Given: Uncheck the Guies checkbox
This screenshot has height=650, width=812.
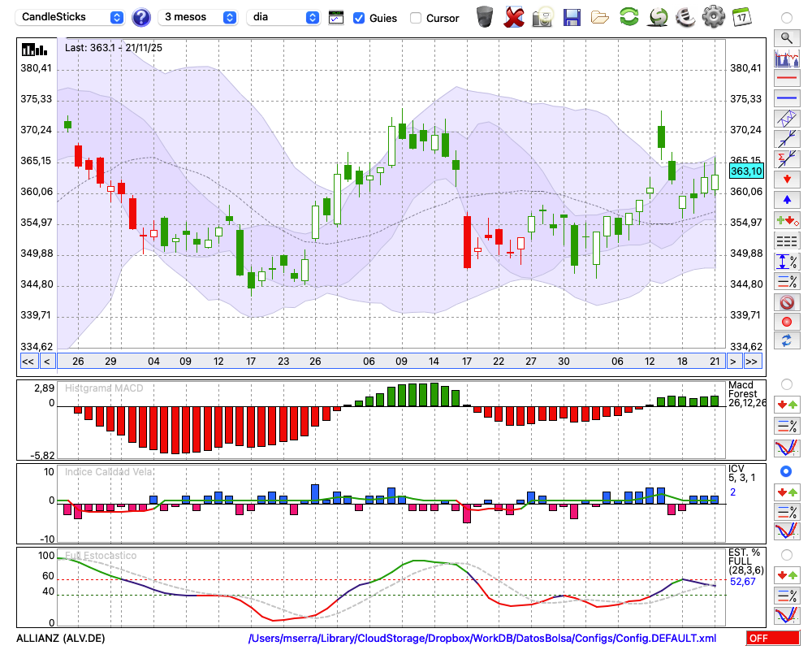Looking at the screenshot, I should point(359,18).
